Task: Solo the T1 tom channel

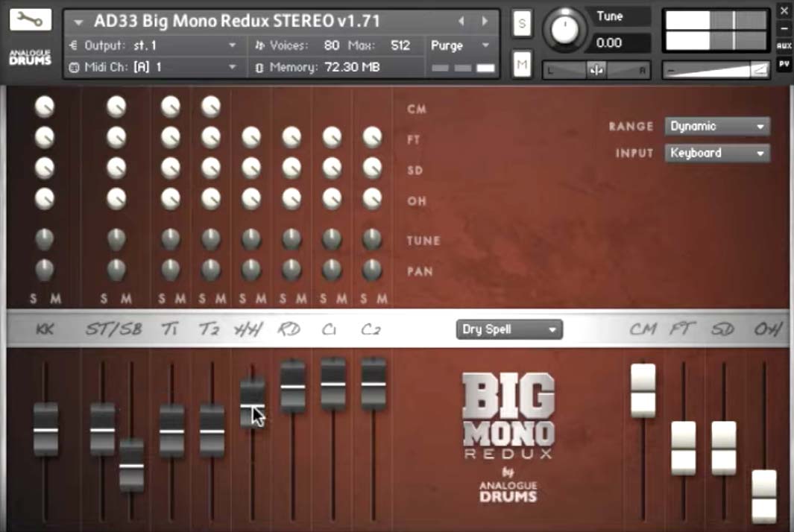Action: point(162,299)
